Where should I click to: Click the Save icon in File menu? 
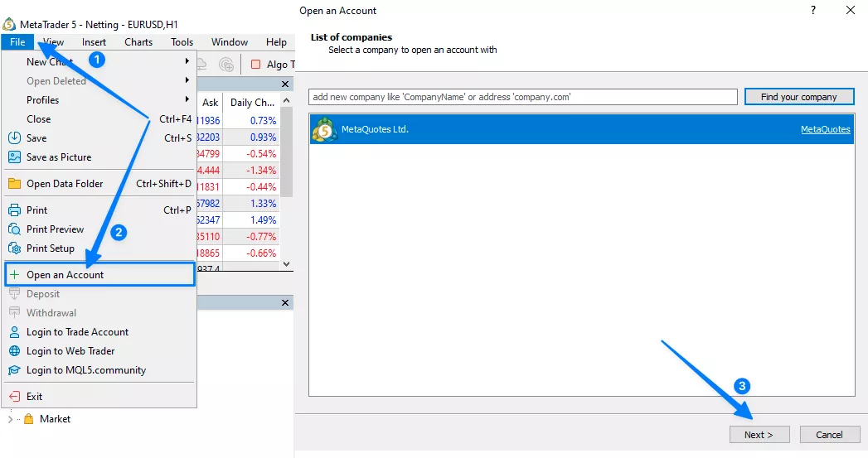pyautogui.click(x=14, y=138)
